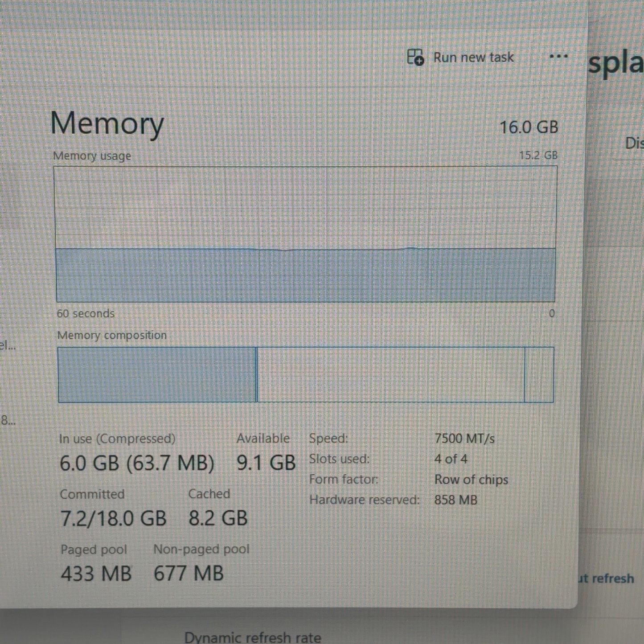This screenshot has height=644, width=644.
Task: Click the Form factor Row of chips value
Action: coord(471,480)
